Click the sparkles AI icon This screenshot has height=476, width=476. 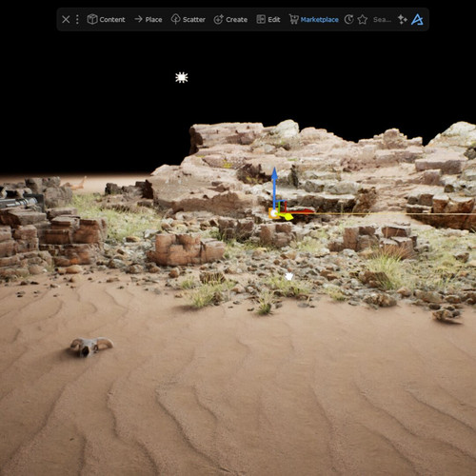(403, 19)
